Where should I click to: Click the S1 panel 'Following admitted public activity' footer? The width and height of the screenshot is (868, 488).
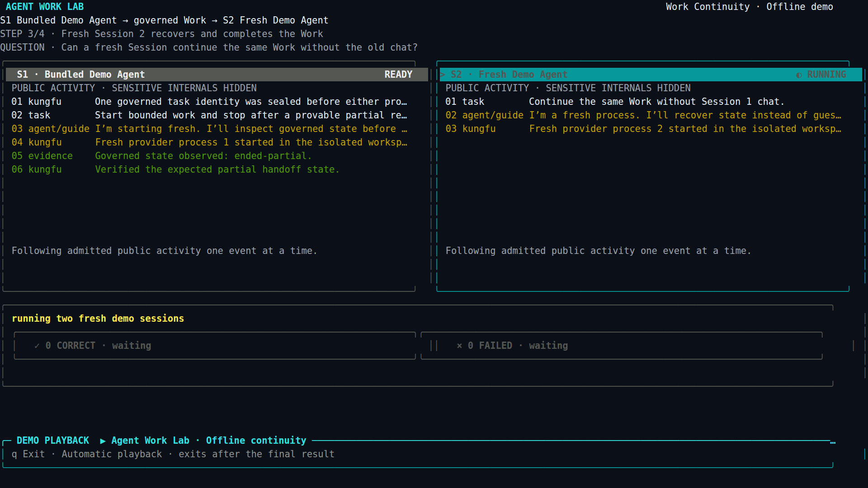point(164,251)
